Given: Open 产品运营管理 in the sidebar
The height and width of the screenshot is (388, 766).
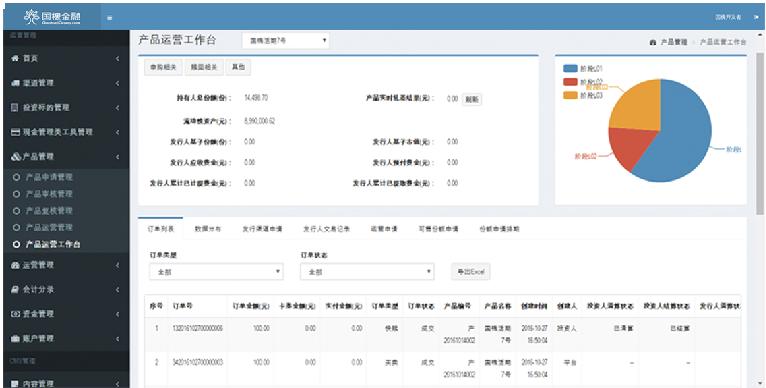Looking at the screenshot, I should coord(49,227).
